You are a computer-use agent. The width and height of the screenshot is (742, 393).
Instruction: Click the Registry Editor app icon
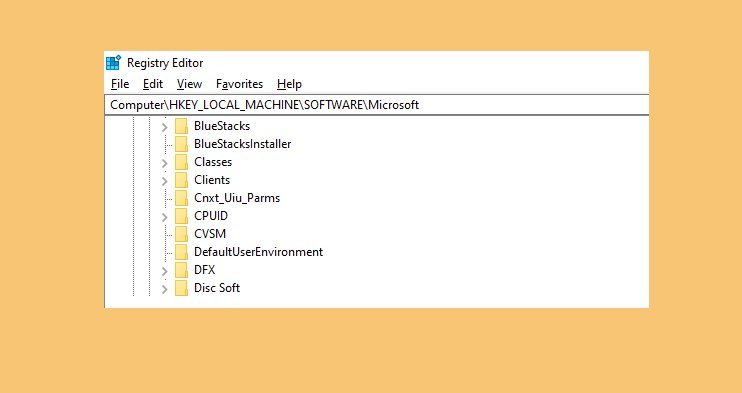click(114, 63)
